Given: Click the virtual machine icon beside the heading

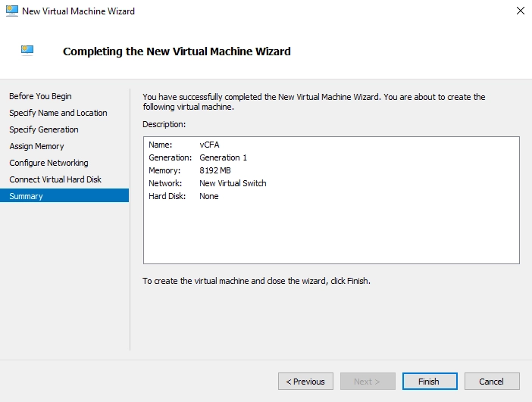Looking at the screenshot, I should (27, 50).
